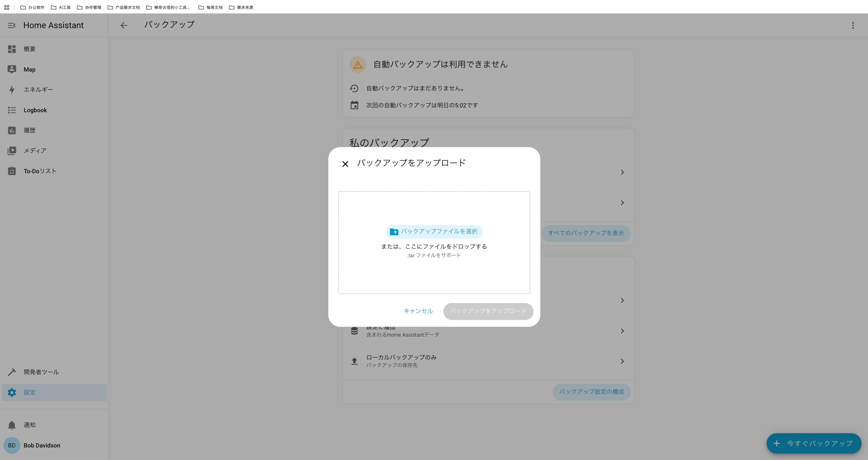Open the 办公软件 bookmark folder
Screen dimensions: 868x460
(33, 7)
